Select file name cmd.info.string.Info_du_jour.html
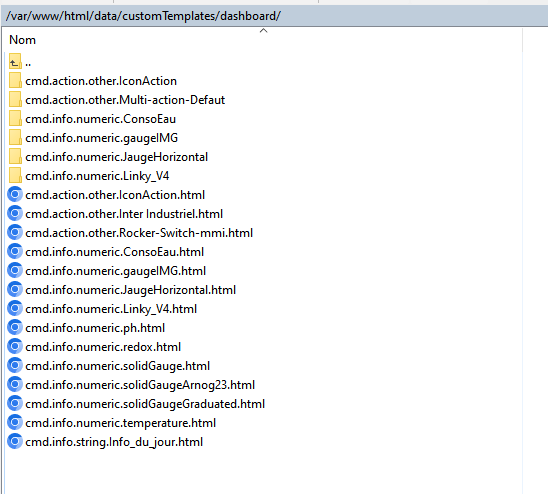 pyautogui.click(x=114, y=442)
